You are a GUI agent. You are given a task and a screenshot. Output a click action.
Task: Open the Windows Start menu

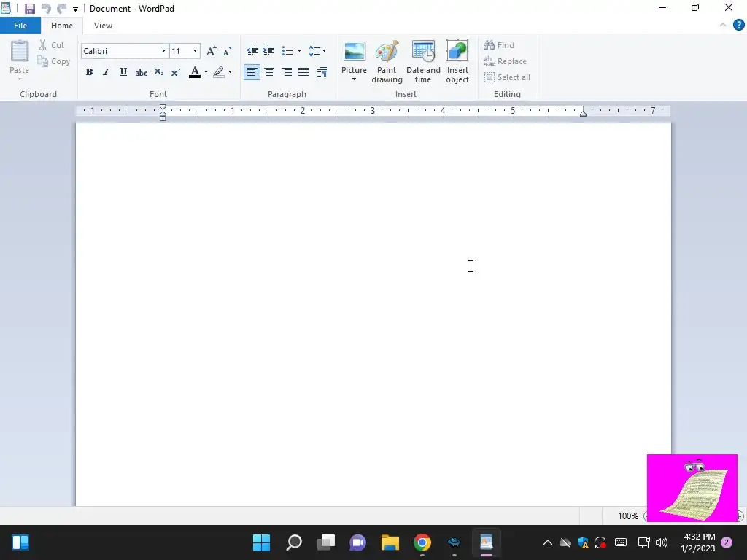(x=261, y=542)
